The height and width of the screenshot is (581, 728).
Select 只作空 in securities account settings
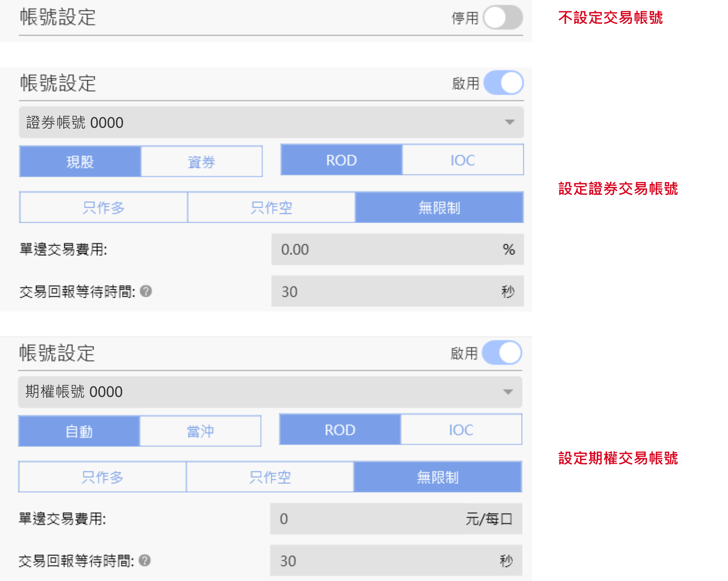(271, 207)
